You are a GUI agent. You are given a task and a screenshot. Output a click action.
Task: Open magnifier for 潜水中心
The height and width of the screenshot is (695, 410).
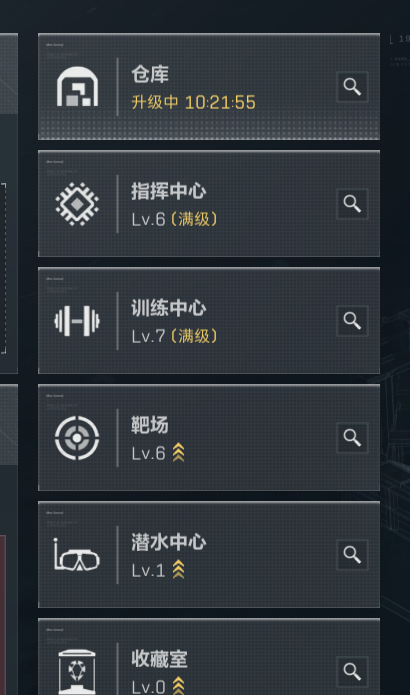point(352,555)
